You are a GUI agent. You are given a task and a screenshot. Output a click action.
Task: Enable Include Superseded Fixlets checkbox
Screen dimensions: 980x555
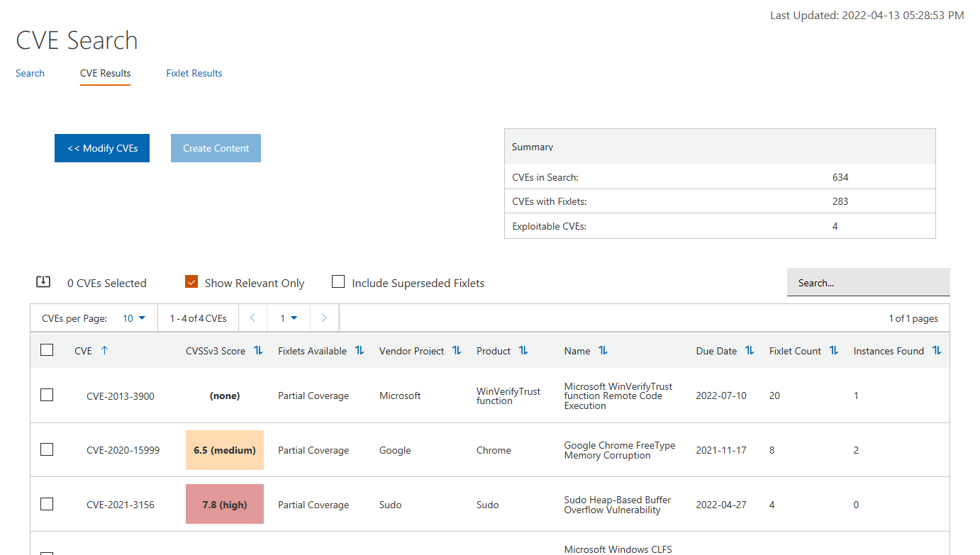coord(338,282)
